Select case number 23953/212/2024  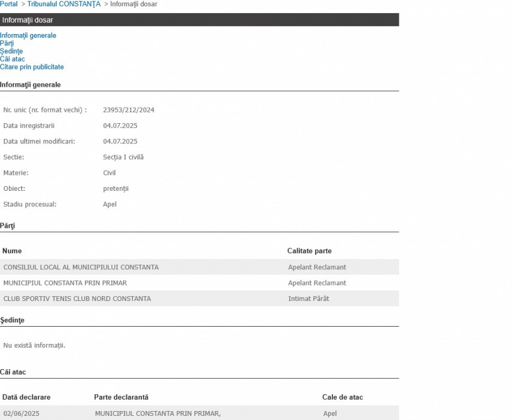pos(129,110)
